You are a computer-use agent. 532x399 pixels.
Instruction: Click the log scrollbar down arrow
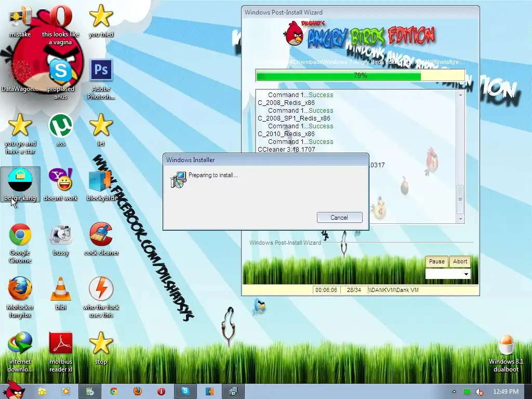click(460, 219)
